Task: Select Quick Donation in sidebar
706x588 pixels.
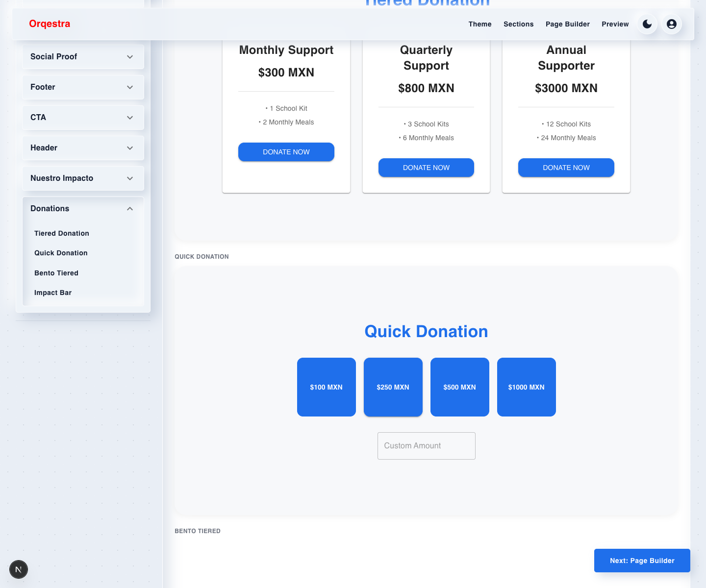Action: (61, 253)
